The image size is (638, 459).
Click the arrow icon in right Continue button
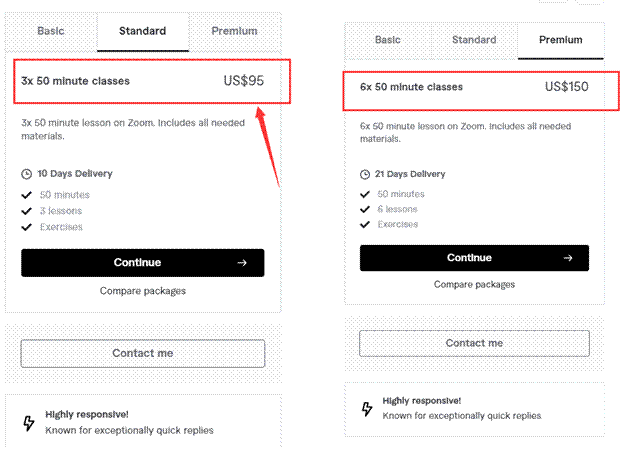coord(568,258)
